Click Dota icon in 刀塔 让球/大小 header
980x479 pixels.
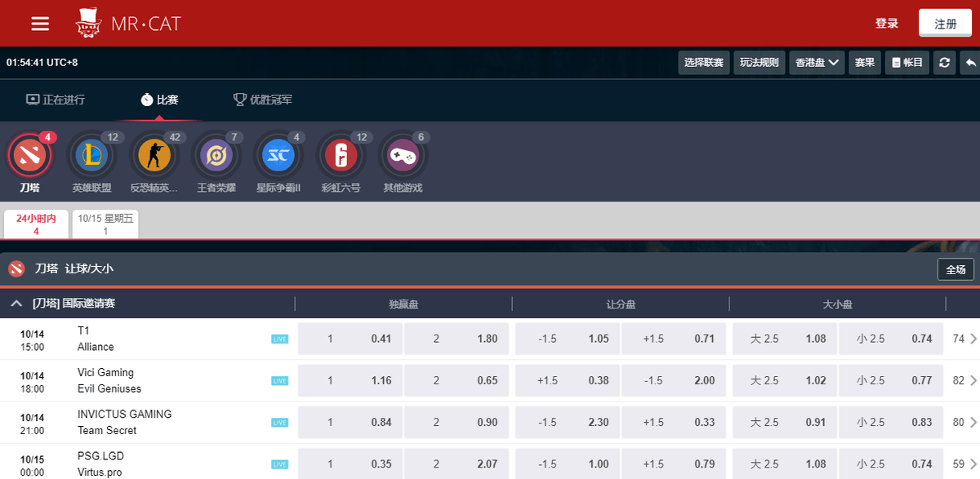click(x=16, y=268)
